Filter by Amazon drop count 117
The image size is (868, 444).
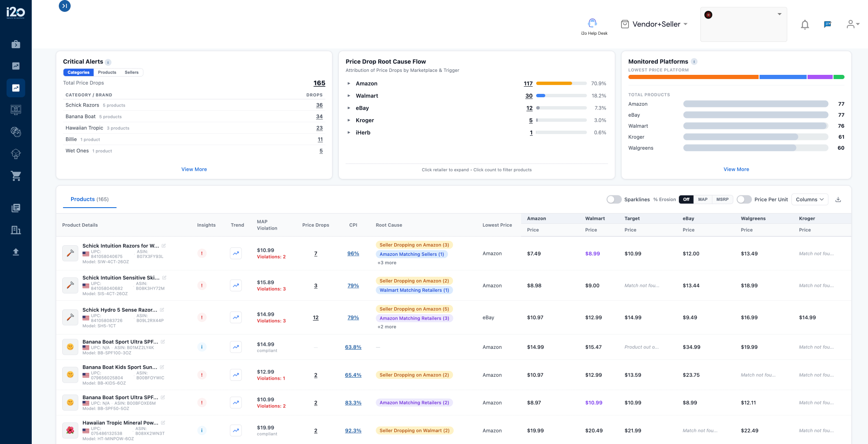(x=528, y=84)
